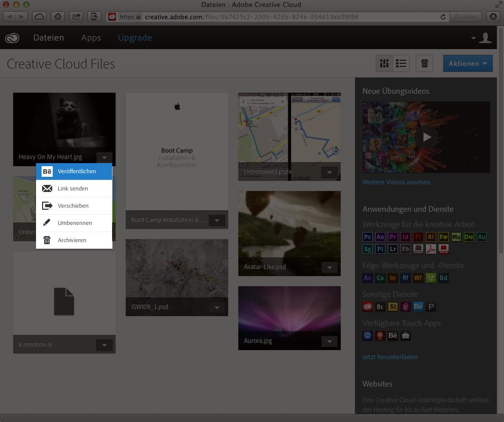Open the green Typekit icon
Screen dimensions: 504x422
tap(430, 278)
